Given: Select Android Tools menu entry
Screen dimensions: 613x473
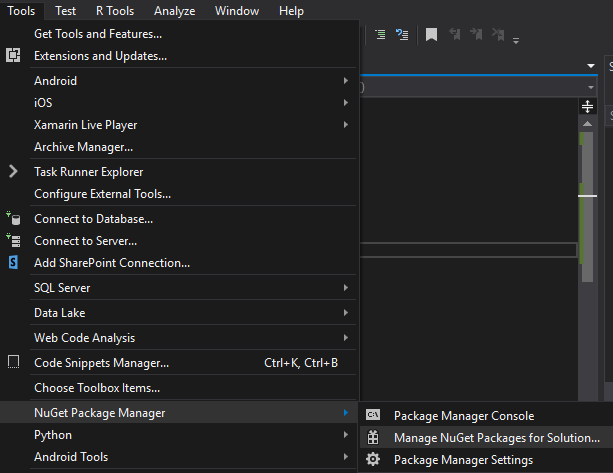Looking at the screenshot, I should (x=179, y=457).
